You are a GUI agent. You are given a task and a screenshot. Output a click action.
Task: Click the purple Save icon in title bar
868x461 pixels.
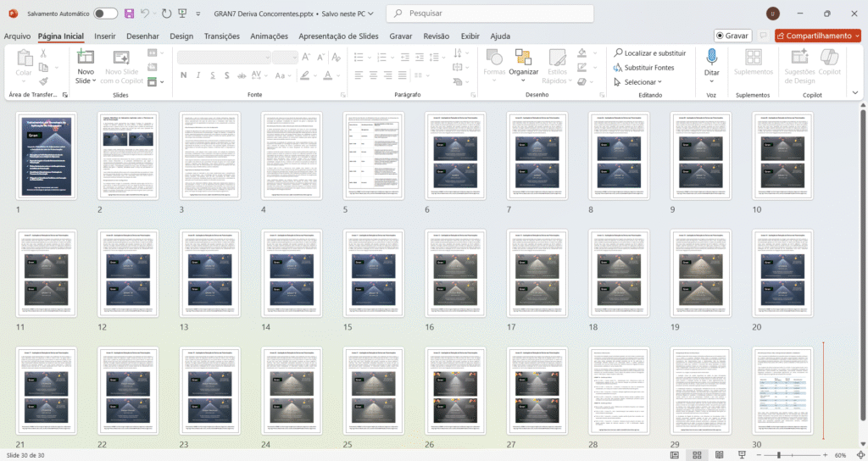click(x=129, y=14)
